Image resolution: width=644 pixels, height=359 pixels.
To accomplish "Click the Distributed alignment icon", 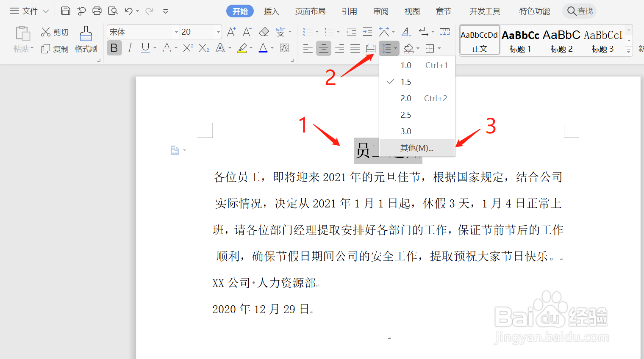I will 371,49.
